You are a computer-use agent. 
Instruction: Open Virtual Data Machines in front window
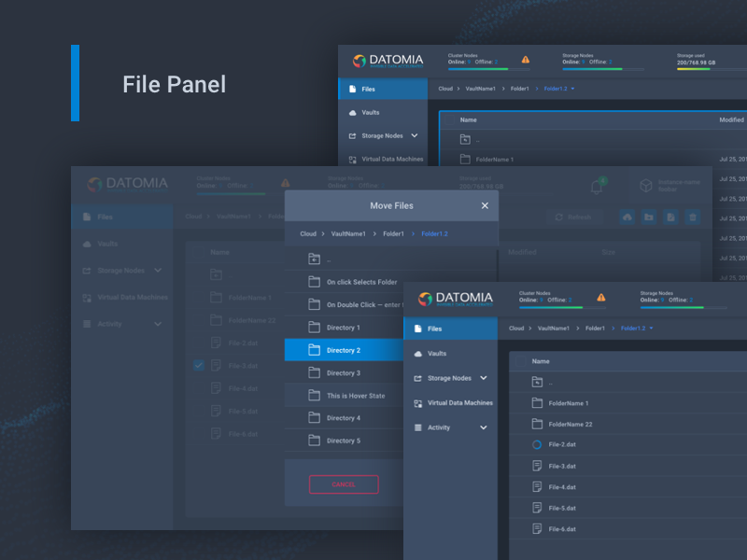(x=460, y=403)
